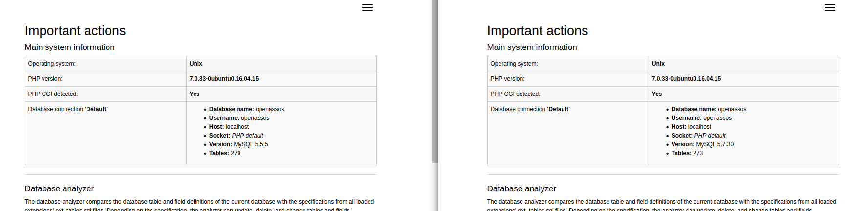
Task: Click 'Database analyzer' heading in the left pane
Action: pos(59,188)
